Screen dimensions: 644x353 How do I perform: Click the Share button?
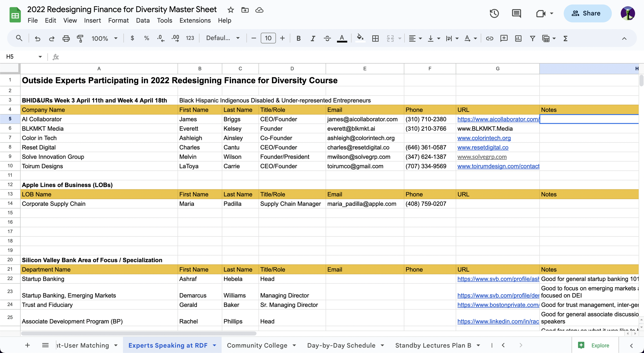587,13
